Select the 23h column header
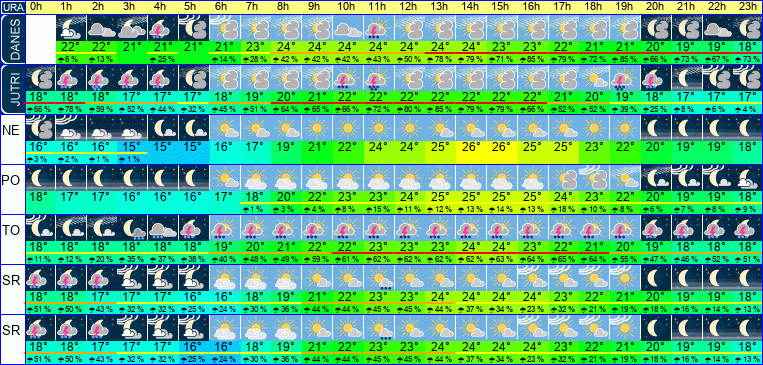Viewport: 763px width, 365px height. (747, 7)
